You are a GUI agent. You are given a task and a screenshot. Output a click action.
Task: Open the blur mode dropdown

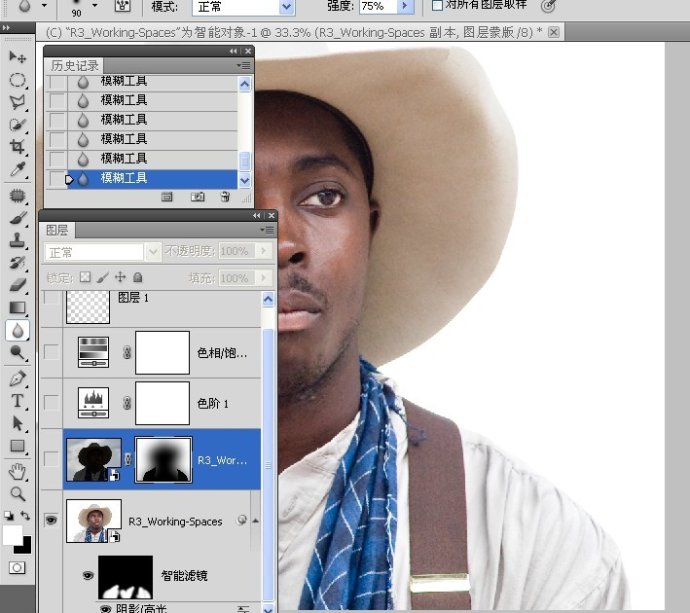tap(286, 7)
